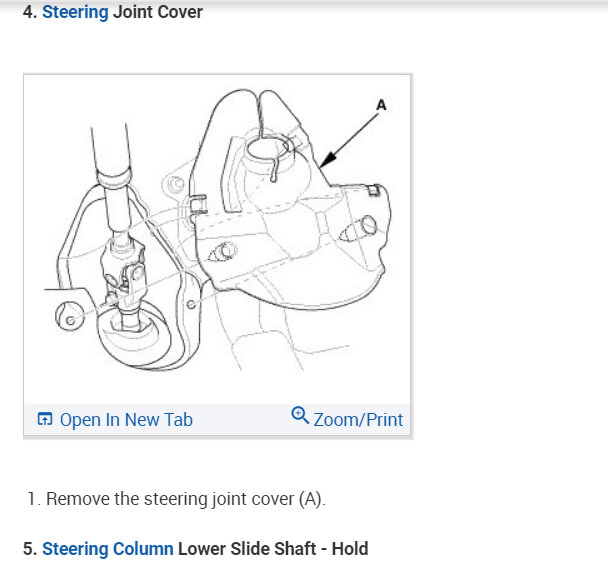This screenshot has height=587, width=608.
Task: Click the Open In New Tab icon
Action: (x=45, y=419)
